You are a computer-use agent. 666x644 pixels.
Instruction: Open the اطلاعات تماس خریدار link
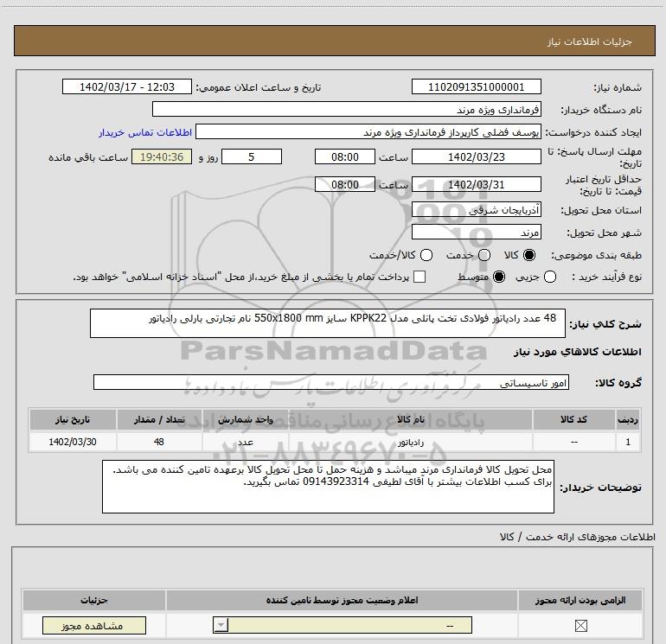click(145, 132)
